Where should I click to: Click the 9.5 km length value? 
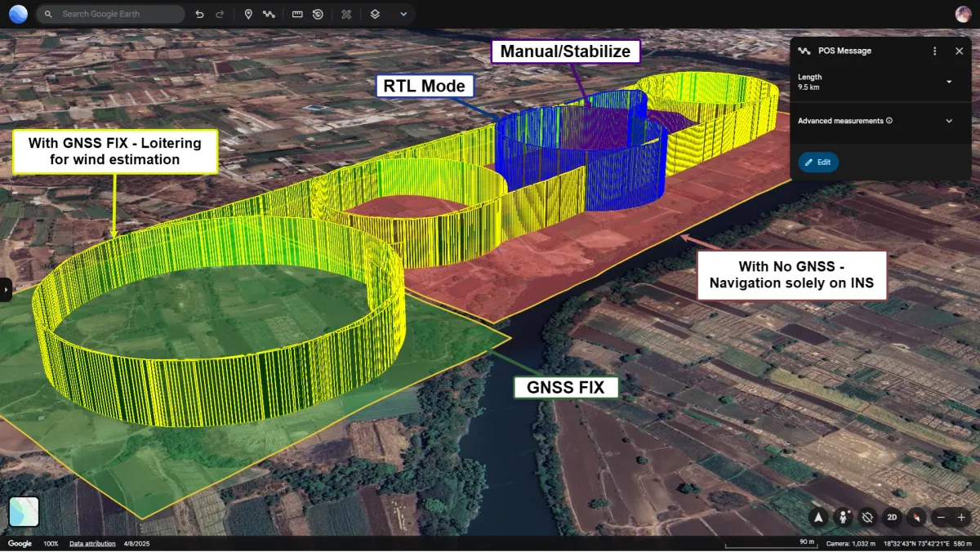(808, 86)
